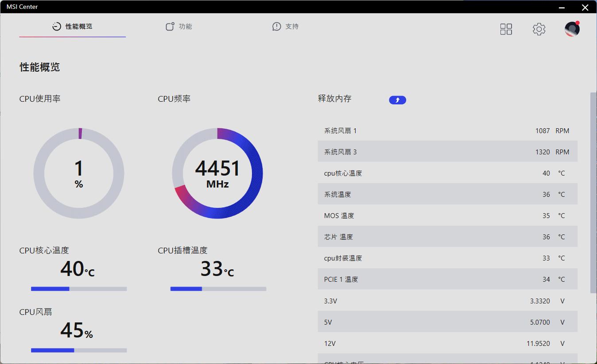Select the MOS 温度 row
The image size is (597, 364).
(447, 215)
